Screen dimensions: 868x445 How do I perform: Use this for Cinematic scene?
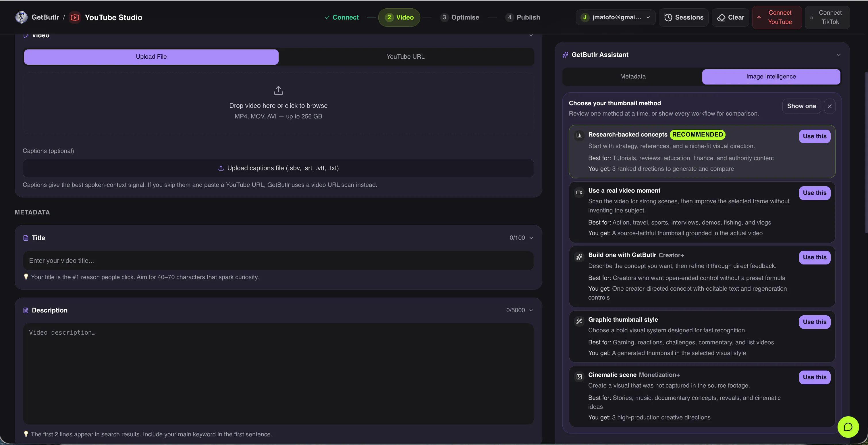[x=814, y=377]
